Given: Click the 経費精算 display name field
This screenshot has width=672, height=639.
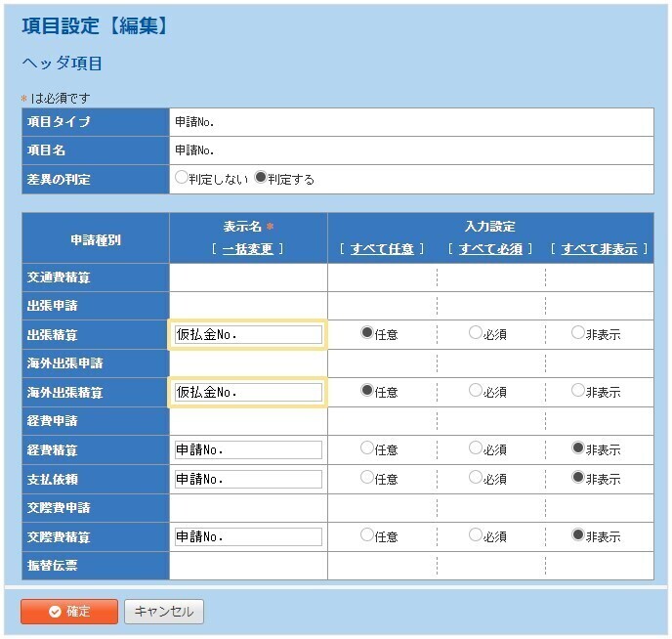Looking at the screenshot, I should [x=248, y=450].
